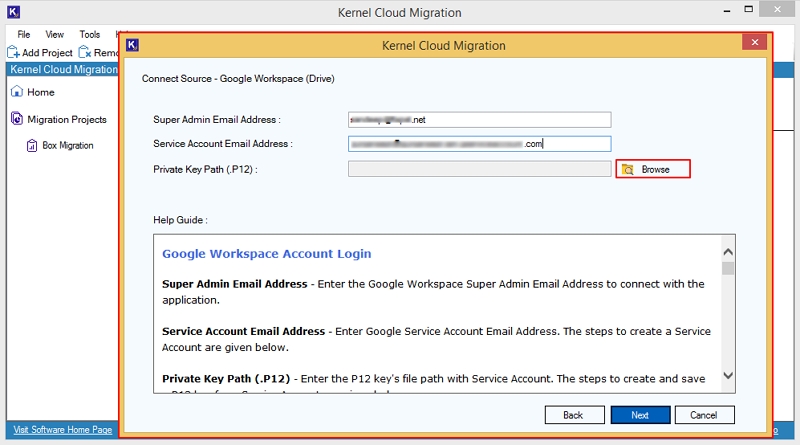This screenshot has width=800, height=445.
Task: Click the Connect Source - Google Workspace (Drive) text
Action: tap(238, 79)
